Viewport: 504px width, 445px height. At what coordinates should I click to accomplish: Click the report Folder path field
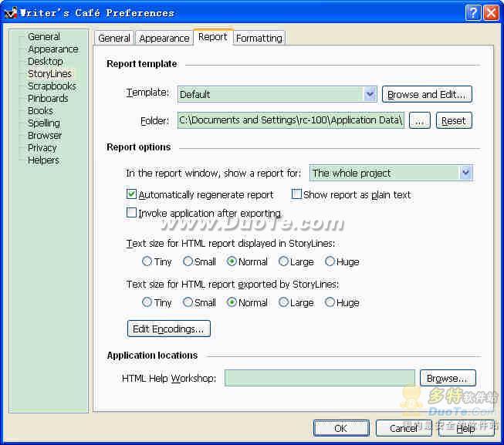tap(290, 120)
